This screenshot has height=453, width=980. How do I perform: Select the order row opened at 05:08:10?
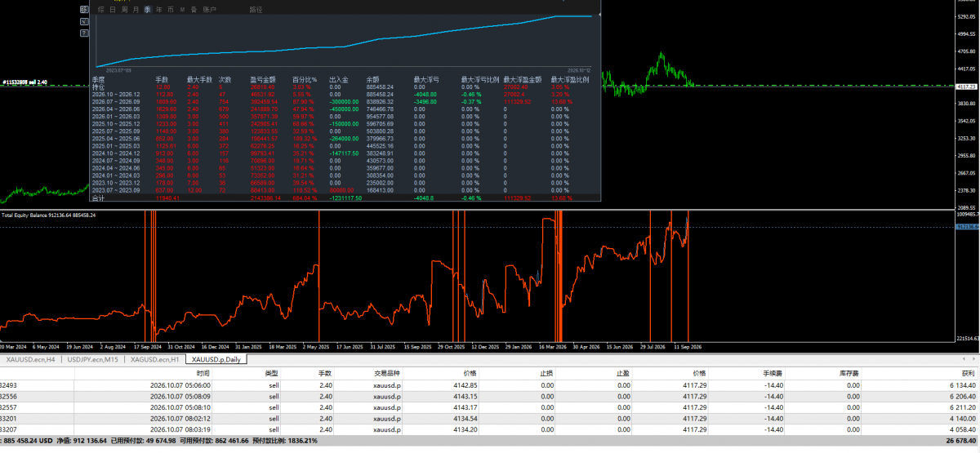click(490, 406)
